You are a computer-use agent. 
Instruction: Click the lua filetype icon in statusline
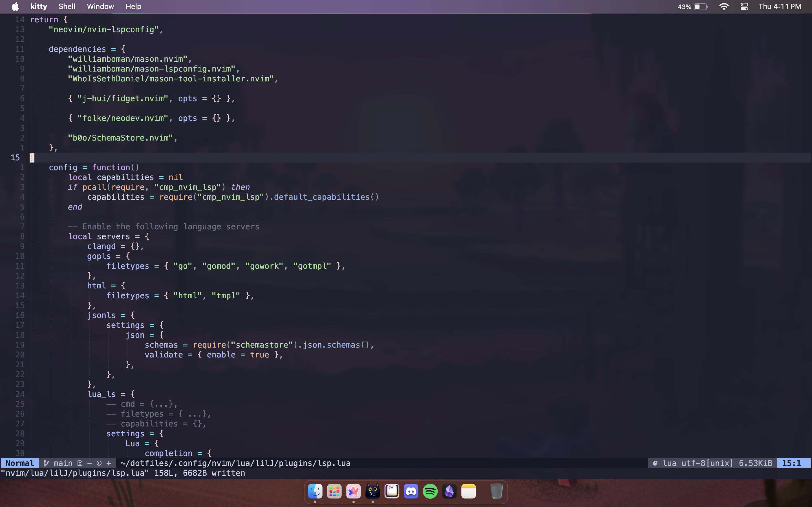pyautogui.click(x=655, y=463)
